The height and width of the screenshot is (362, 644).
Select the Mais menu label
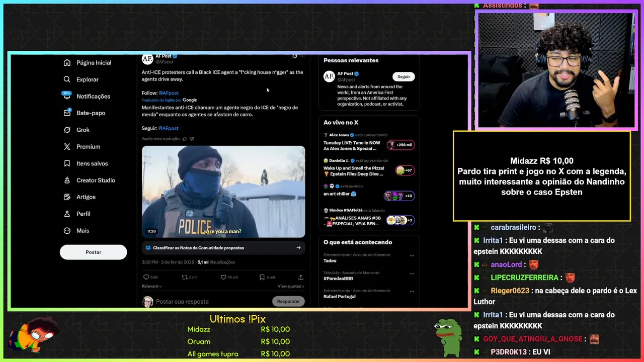coord(83,231)
